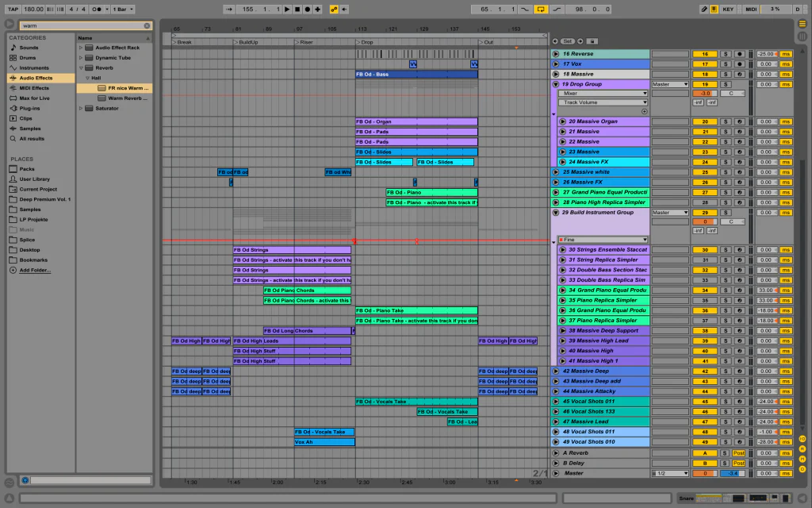Click the 180.00 tempo field
The image size is (812, 508).
[x=33, y=10]
